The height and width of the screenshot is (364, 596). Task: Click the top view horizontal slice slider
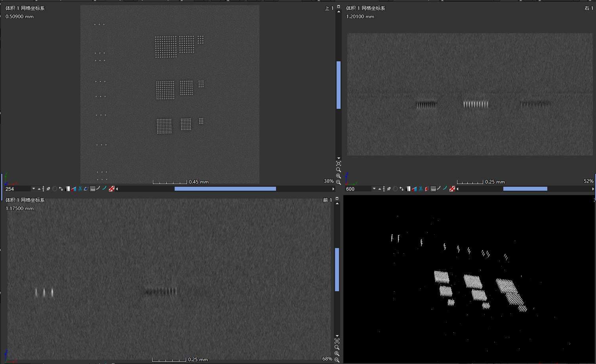[x=225, y=189]
